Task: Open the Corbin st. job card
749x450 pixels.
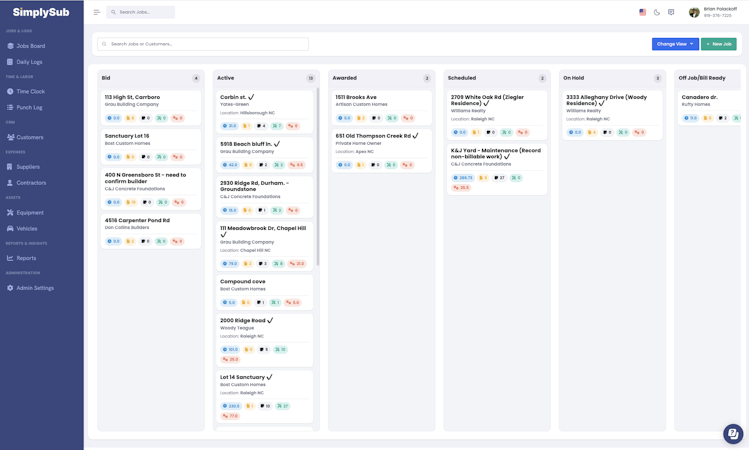Action: (237, 98)
